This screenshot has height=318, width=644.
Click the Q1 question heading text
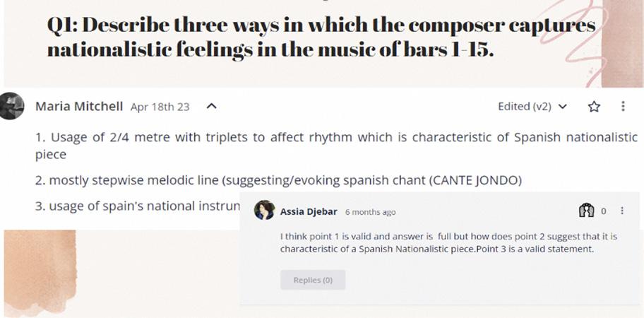[321, 38]
